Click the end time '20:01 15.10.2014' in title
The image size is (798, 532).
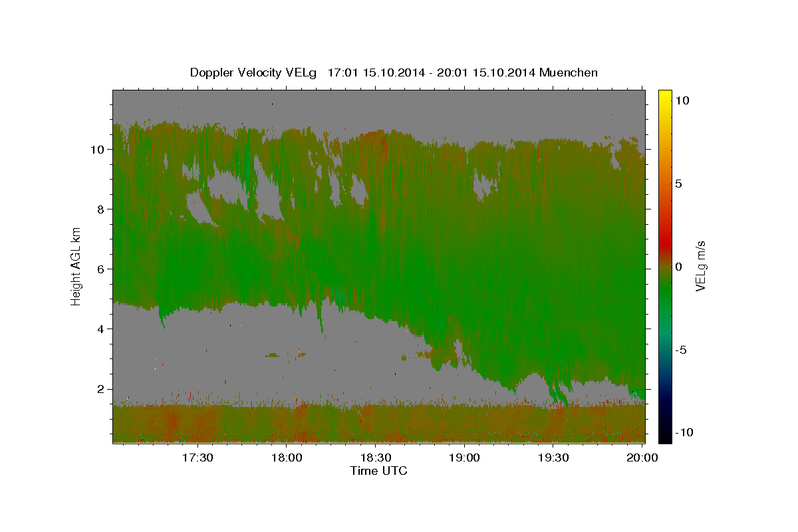point(485,72)
